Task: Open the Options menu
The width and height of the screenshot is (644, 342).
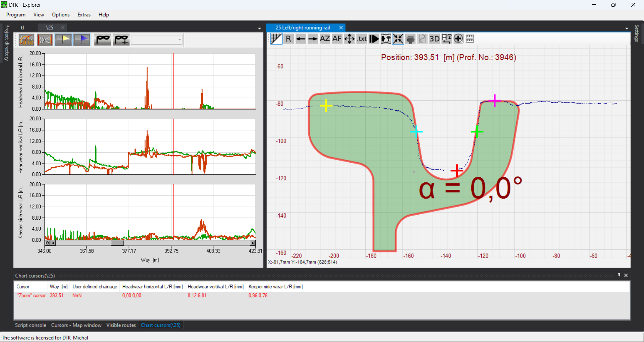Action: tap(61, 15)
